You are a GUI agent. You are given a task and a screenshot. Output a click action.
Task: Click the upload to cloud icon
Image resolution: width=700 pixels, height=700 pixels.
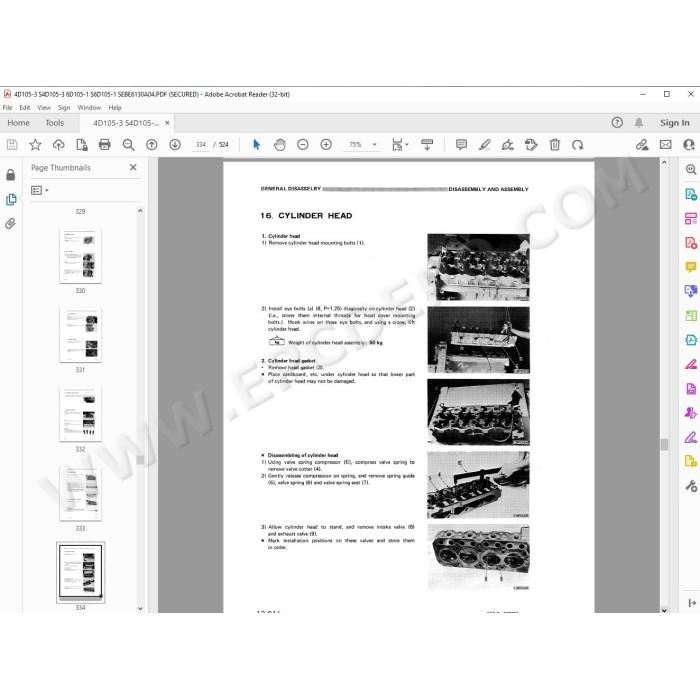(58, 145)
